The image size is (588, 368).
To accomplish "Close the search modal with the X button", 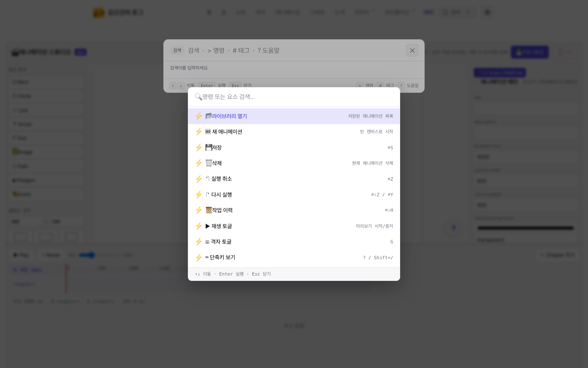I will pos(412,50).
